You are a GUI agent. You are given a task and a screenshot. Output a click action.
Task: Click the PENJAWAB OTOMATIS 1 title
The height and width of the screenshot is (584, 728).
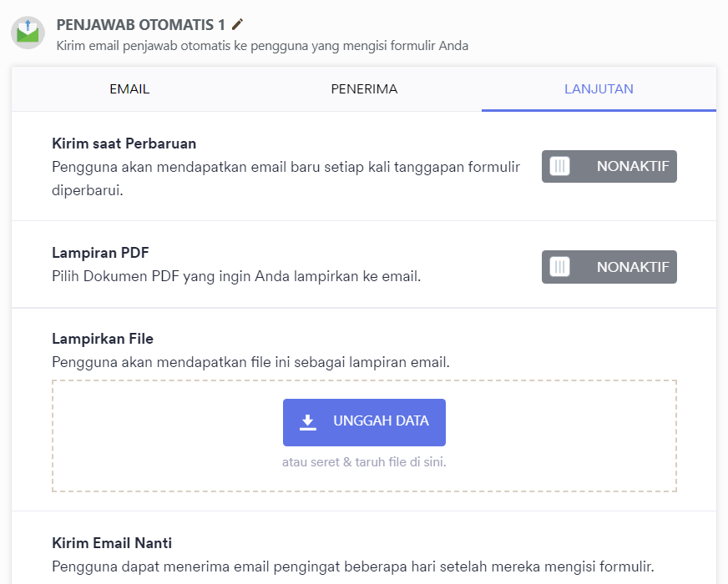point(141,24)
